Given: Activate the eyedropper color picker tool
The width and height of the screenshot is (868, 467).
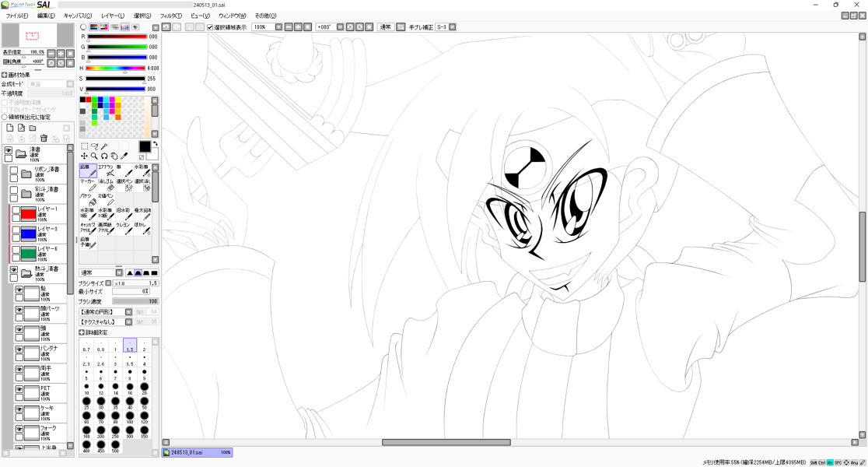Looking at the screenshot, I should (x=123, y=156).
